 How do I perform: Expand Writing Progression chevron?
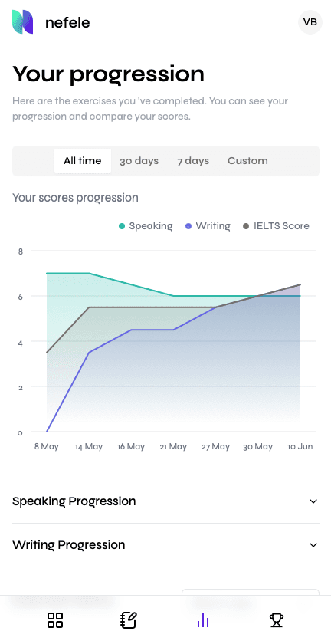pos(313,545)
